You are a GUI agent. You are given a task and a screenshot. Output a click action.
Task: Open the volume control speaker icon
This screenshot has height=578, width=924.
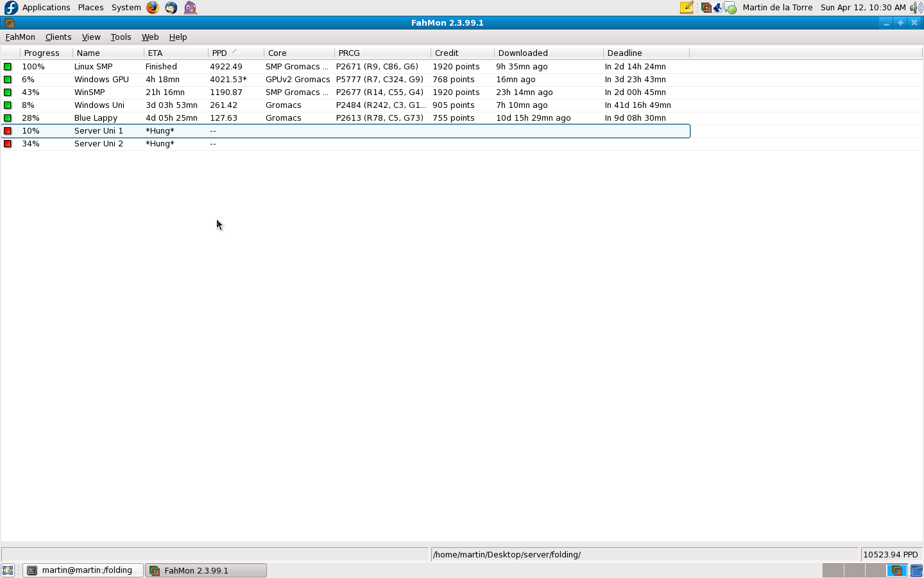tap(916, 8)
